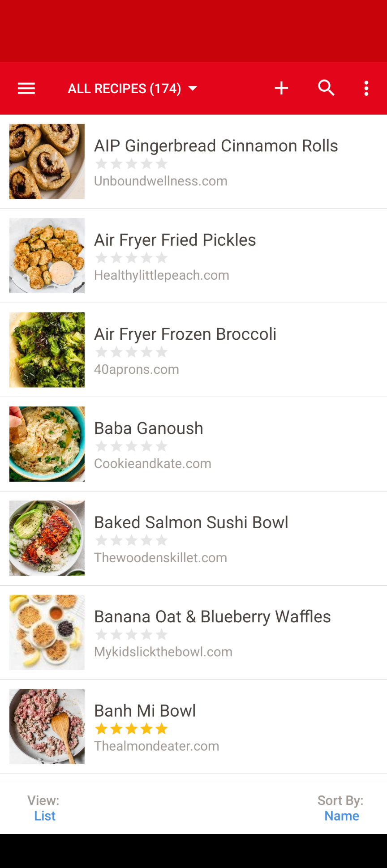
Task: Open the Banh Mi Bowl recipe
Action: [145, 711]
